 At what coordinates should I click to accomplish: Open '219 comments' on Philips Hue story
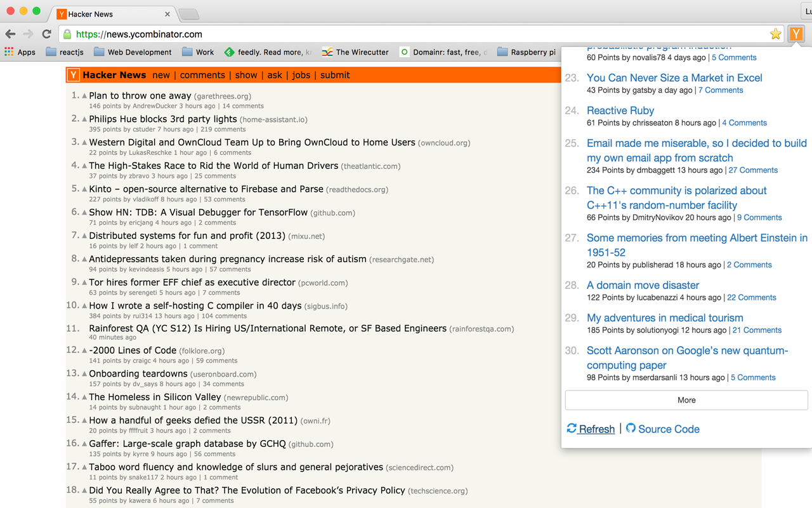tap(223, 129)
